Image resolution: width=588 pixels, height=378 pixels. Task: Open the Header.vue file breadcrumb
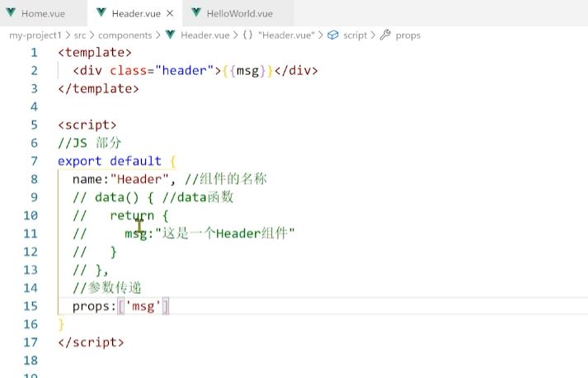(x=205, y=35)
